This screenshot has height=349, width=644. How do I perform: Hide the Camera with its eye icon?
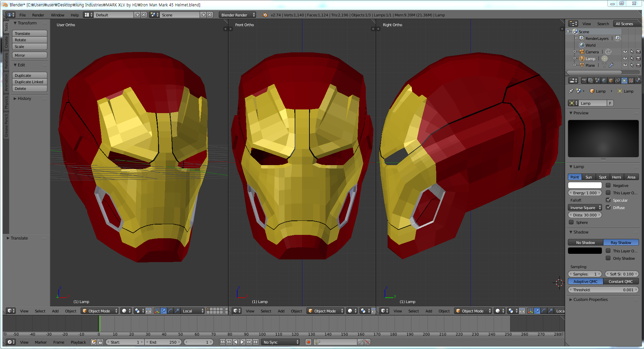pos(625,52)
